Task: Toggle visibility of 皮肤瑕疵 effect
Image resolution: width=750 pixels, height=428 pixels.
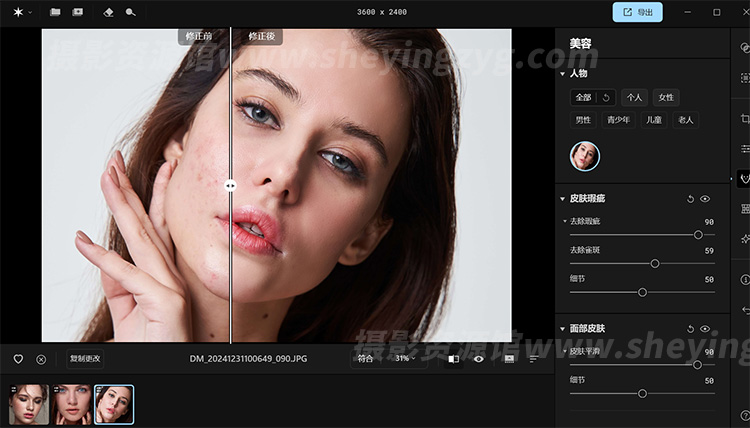Action: (x=705, y=199)
